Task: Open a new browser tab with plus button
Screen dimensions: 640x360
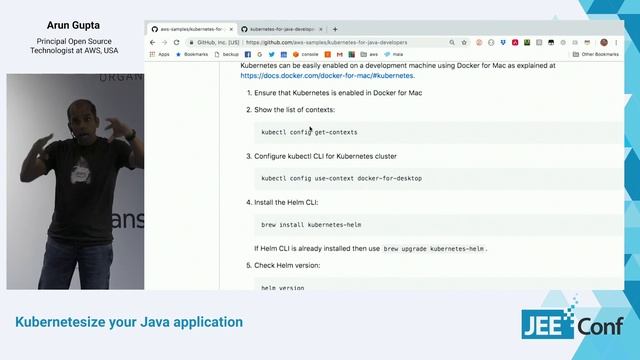Action: pos(335,29)
